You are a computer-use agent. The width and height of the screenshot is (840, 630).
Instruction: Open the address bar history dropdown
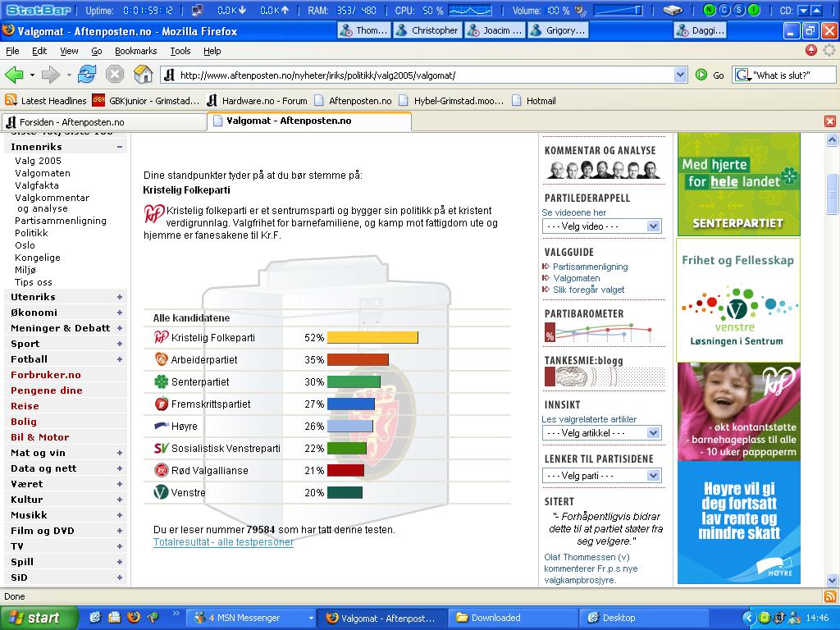point(680,75)
